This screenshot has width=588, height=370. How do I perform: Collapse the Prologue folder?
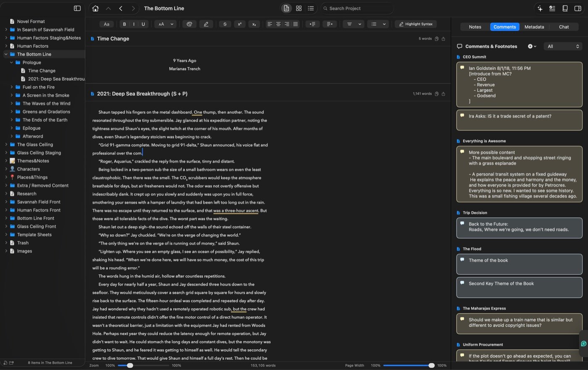(x=11, y=62)
